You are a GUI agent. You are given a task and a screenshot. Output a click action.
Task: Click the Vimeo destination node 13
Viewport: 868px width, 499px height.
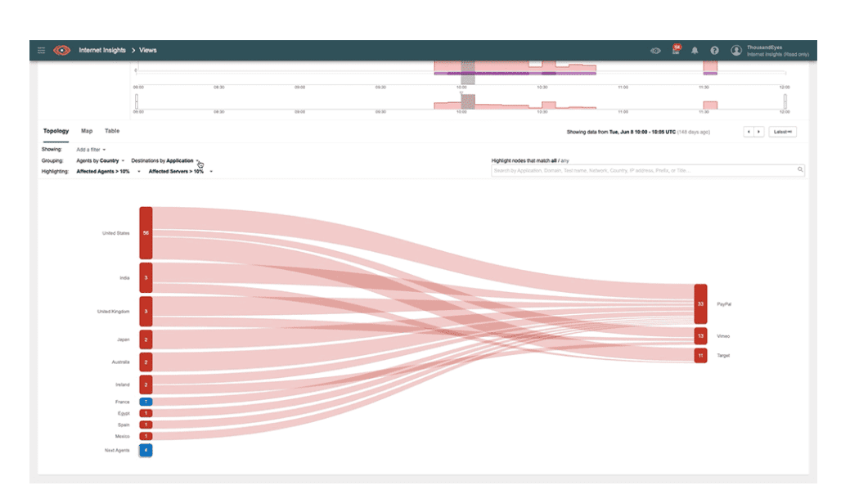(x=700, y=336)
